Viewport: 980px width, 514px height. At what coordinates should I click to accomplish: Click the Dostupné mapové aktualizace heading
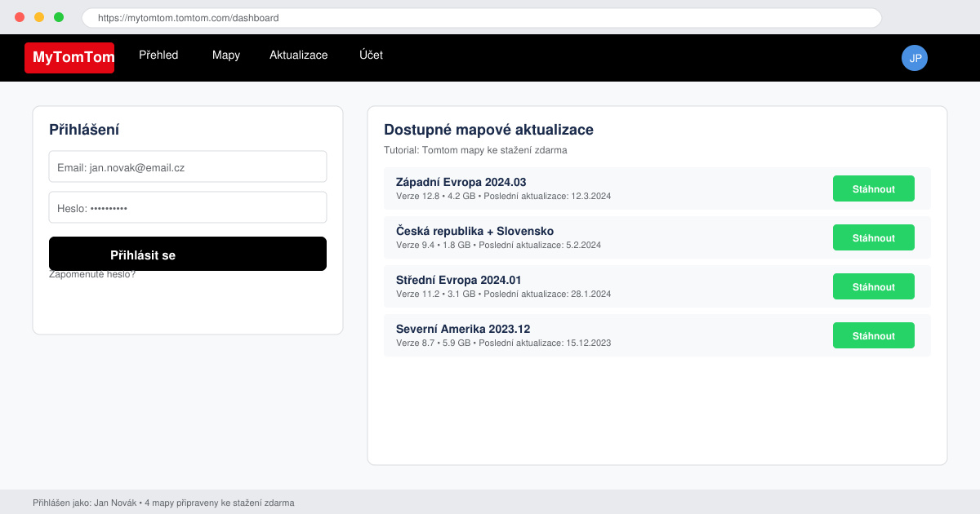click(488, 130)
